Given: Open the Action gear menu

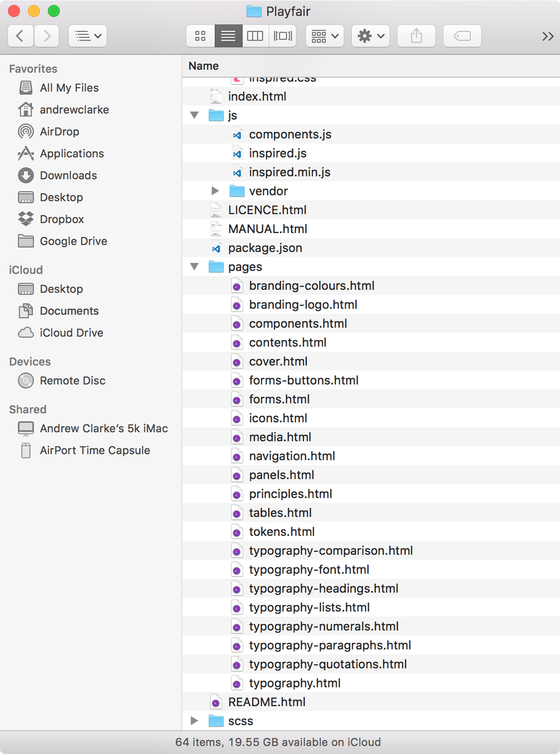Looking at the screenshot, I should (x=371, y=36).
